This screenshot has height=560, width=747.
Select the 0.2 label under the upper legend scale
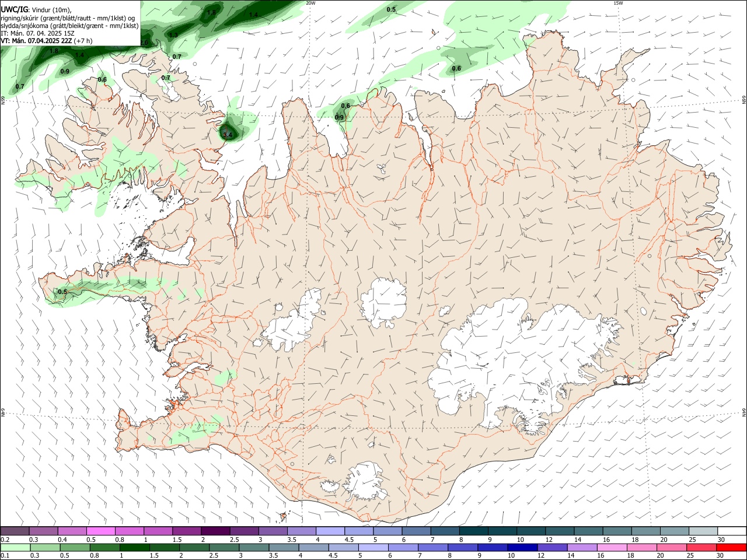coord(5,540)
